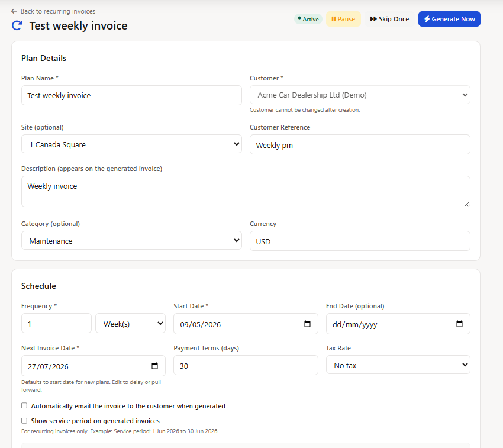Open End Date calendar picker icon
The height and width of the screenshot is (448, 503).
459,324
